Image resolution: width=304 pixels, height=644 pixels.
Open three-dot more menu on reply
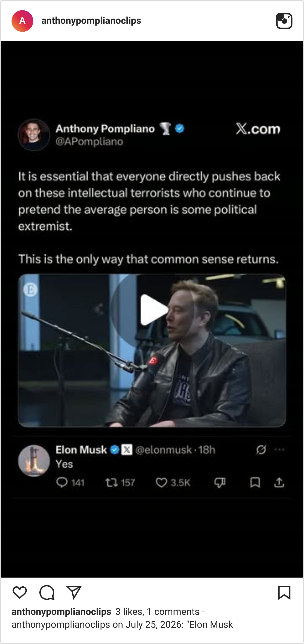[x=279, y=449]
